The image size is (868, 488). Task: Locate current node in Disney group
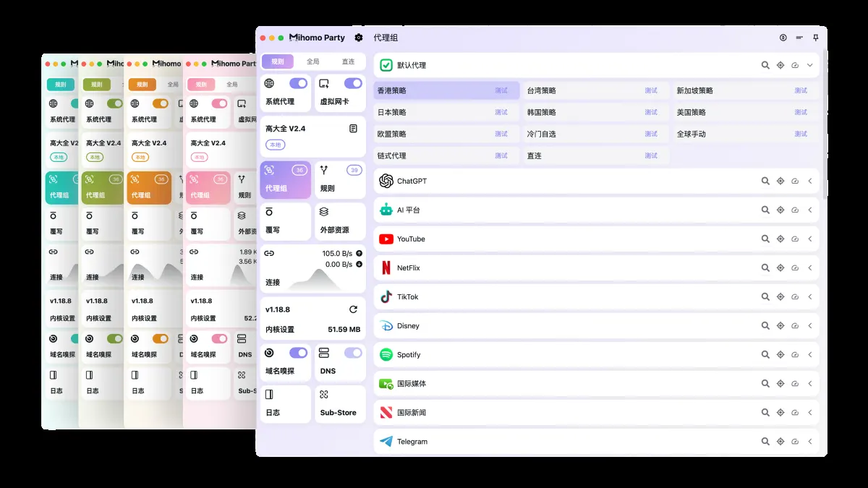(x=780, y=325)
